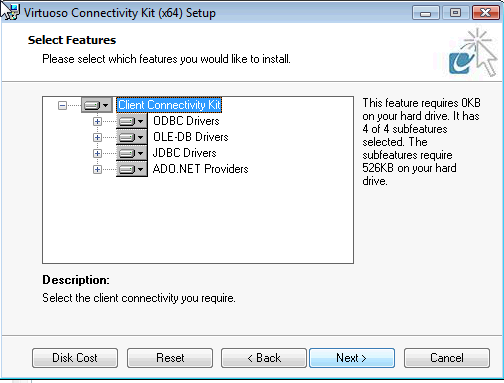504x383 pixels.
Task: Select the OLE-DB Drivers feature
Action: [x=190, y=137]
